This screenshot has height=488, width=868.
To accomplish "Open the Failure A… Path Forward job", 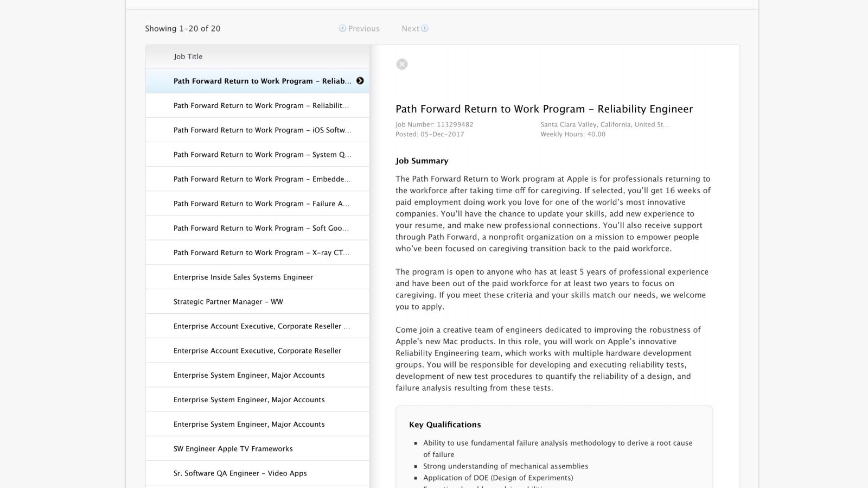I will (257, 204).
